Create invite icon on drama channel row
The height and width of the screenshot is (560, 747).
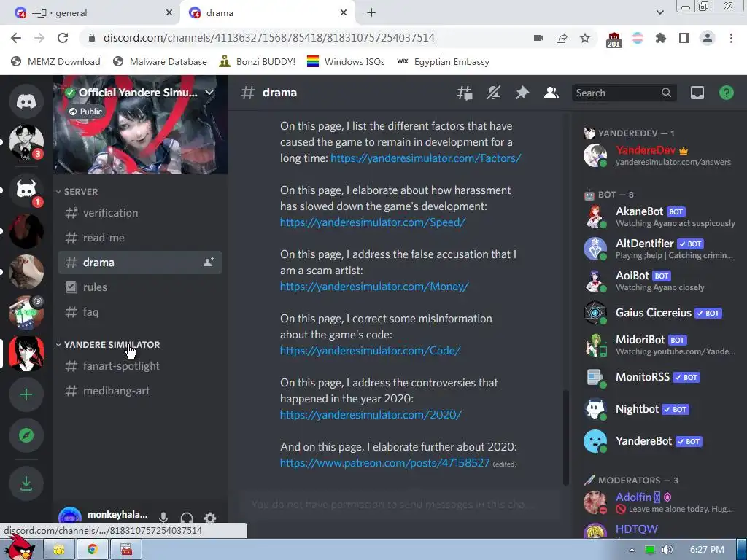coord(209,262)
